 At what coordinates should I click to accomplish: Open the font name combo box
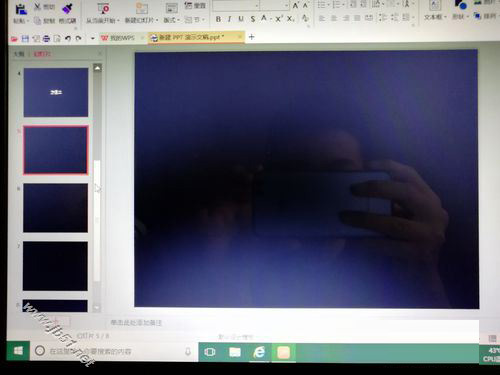(236, 5)
